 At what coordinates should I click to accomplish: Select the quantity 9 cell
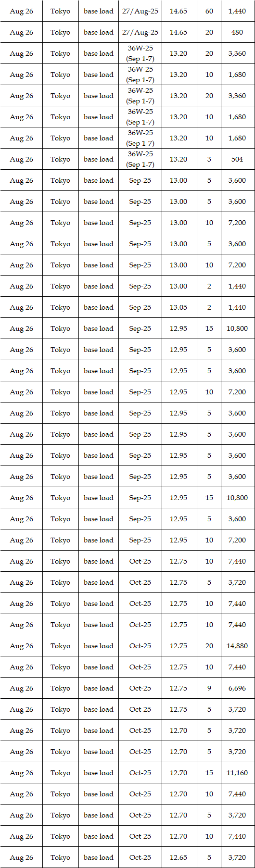click(x=209, y=688)
